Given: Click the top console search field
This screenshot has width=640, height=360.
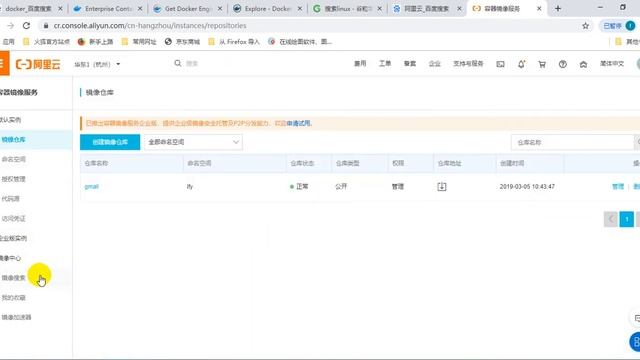Looking at the screenshot, I should [192, 64].
